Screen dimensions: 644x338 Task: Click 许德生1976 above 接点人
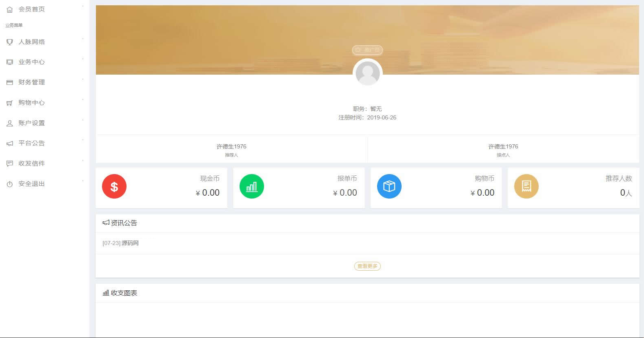click(503, 146)
